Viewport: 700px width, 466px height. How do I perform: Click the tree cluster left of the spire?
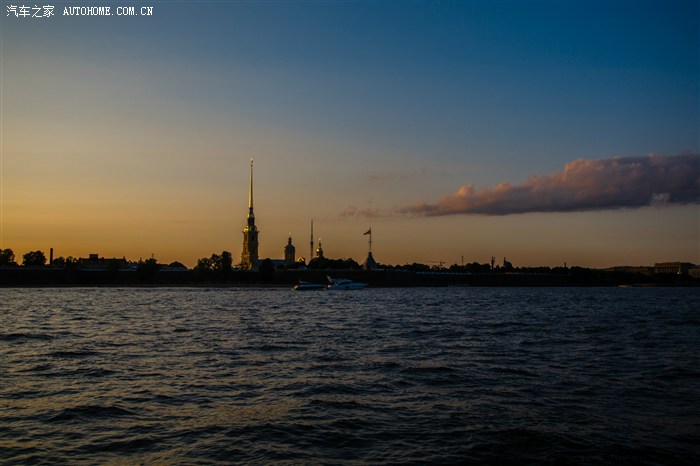(x=214, y=262)
